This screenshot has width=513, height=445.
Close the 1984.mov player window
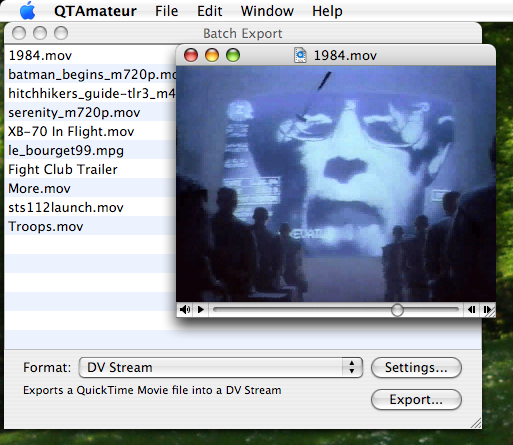pyautogui.click(x=191, y=55)
